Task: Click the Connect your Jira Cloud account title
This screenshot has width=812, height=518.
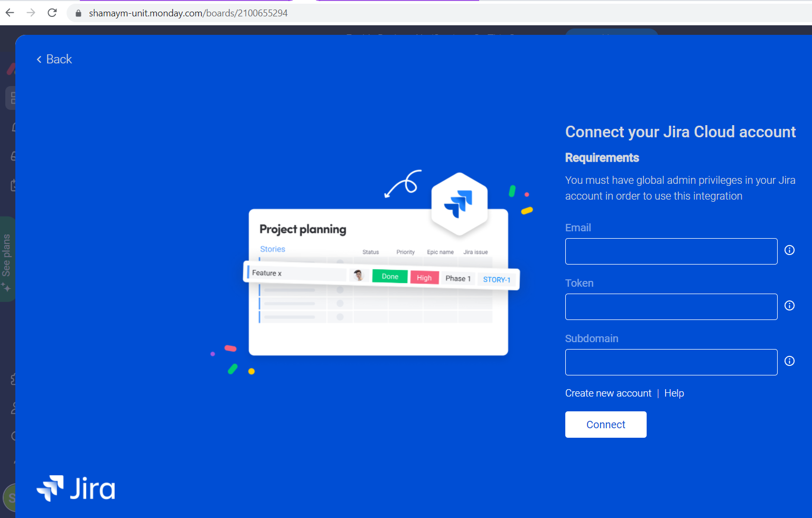Action: 680,132
